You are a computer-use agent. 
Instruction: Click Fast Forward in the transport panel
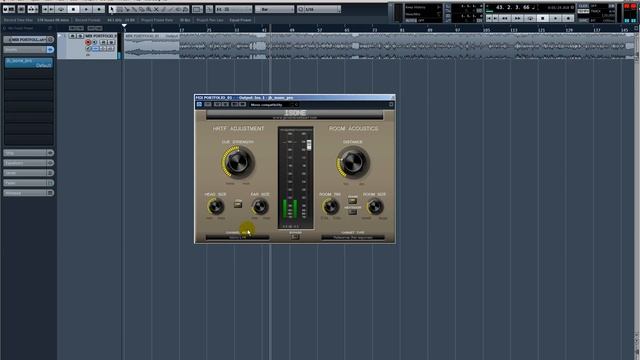(x=517, y=18)
